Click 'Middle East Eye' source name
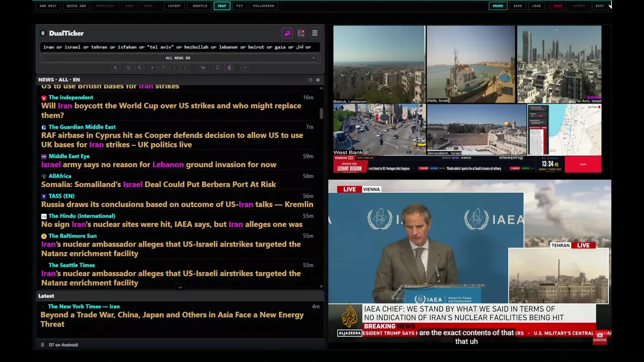This screenshot has width=644, height=362. tap(69, 156)
